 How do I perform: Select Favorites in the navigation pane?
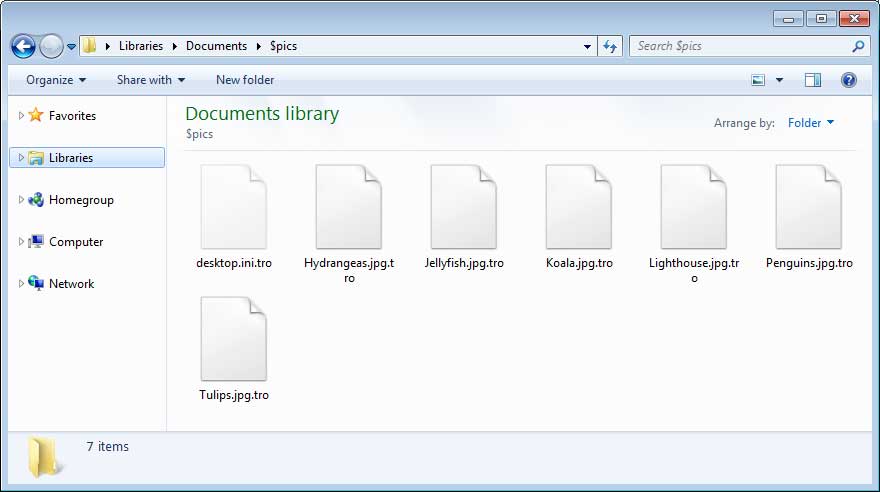[72, 116]
